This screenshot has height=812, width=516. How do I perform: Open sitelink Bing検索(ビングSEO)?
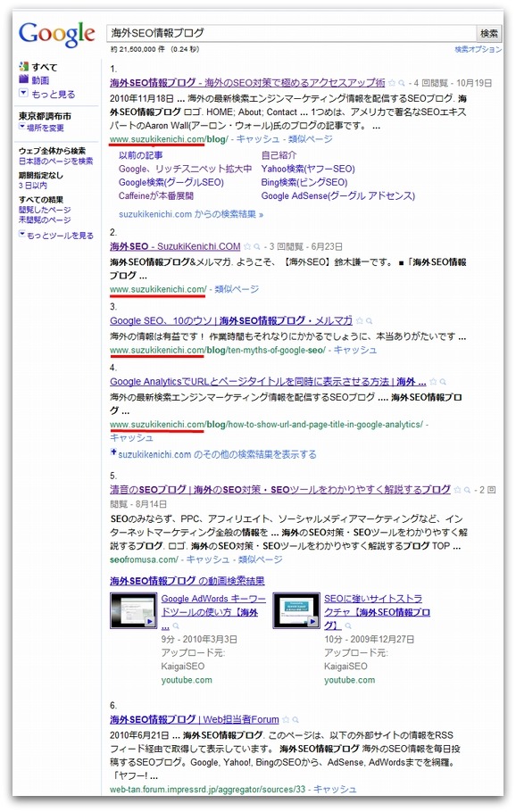(x=304, y=182)
